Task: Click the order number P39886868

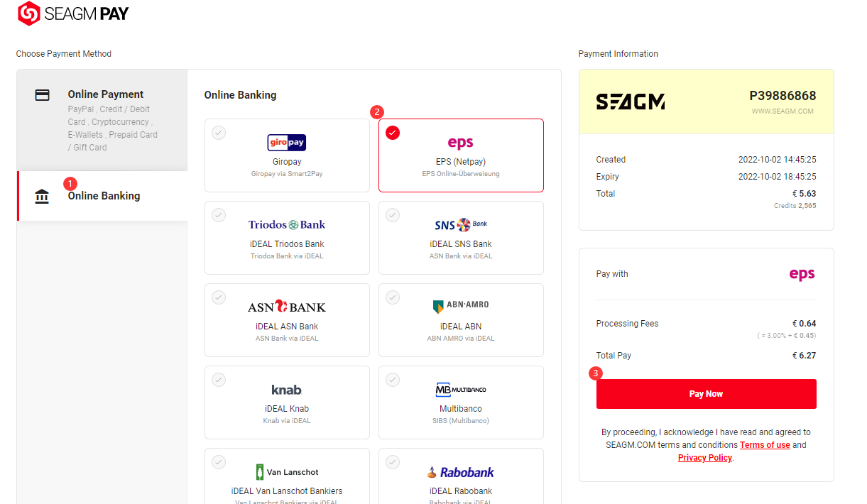Action: [x=783, y=96]
